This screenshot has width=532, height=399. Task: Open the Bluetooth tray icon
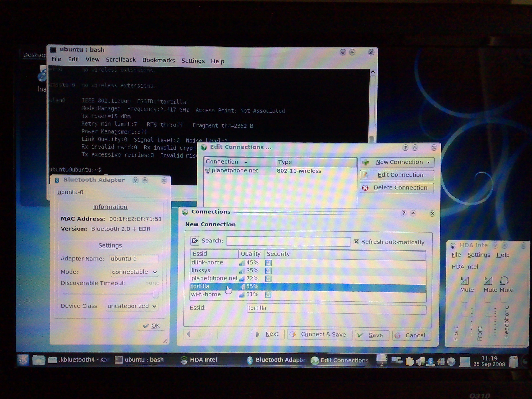[x=430, y=361]
